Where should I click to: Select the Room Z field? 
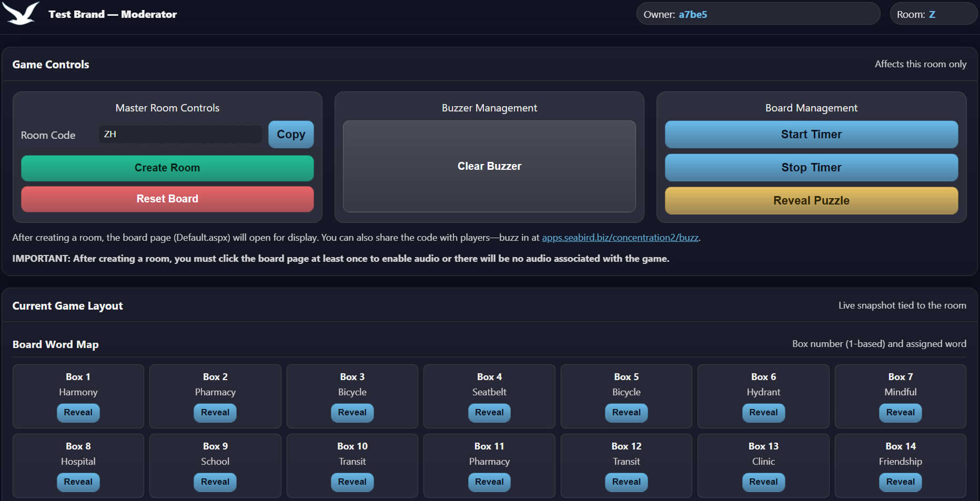(x=933, y=14)
